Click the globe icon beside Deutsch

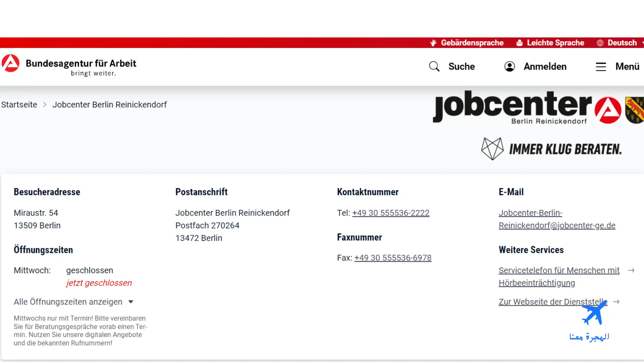pos(600,43)
